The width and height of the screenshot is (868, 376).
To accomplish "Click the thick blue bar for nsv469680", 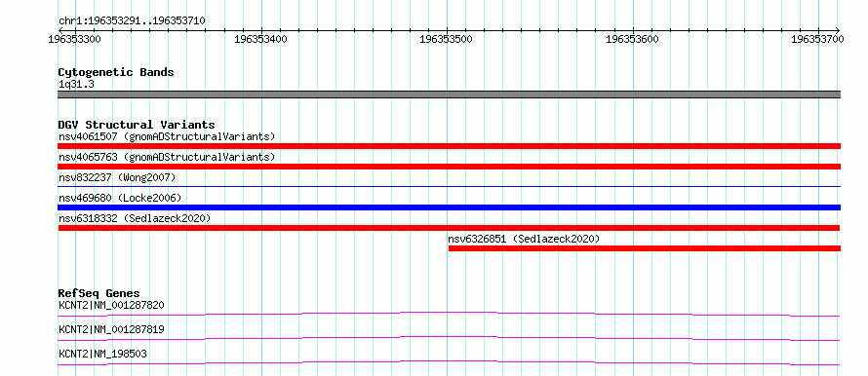I will (449, 207).
